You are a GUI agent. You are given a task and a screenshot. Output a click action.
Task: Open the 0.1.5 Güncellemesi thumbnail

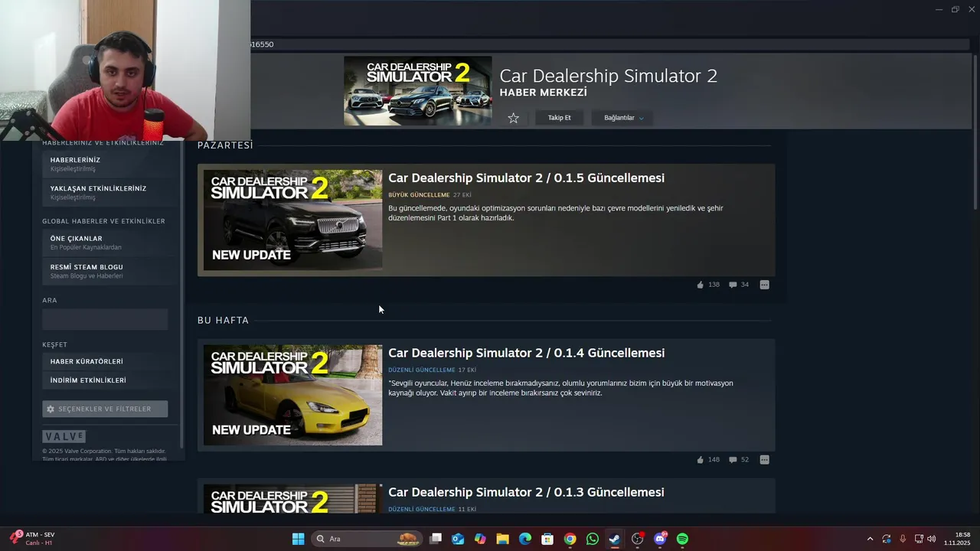tap(292, 220)
